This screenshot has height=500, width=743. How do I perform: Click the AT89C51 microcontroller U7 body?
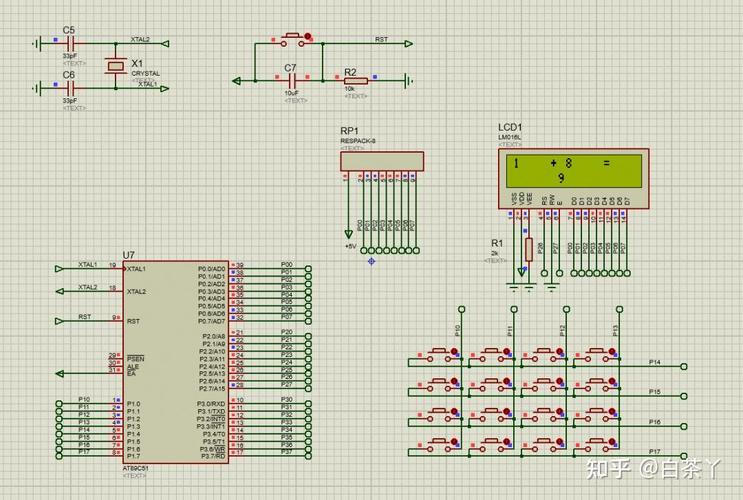(x=175, y=360)
